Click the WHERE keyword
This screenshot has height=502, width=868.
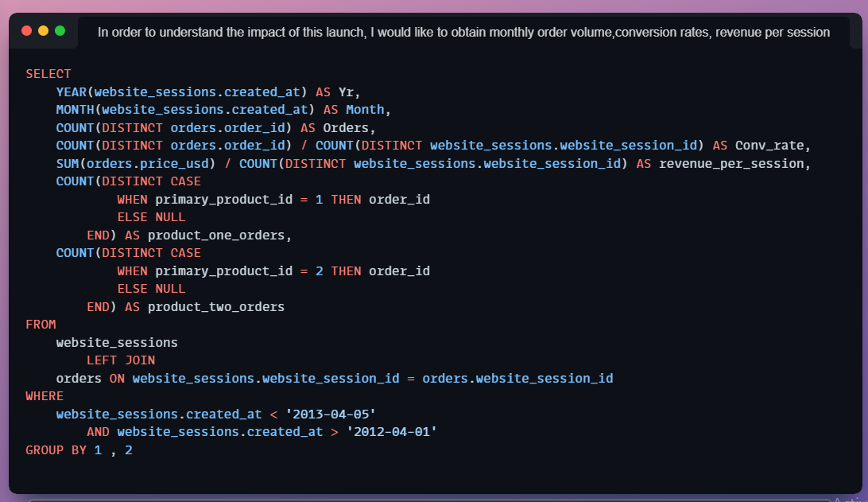[x=45, y=395]
